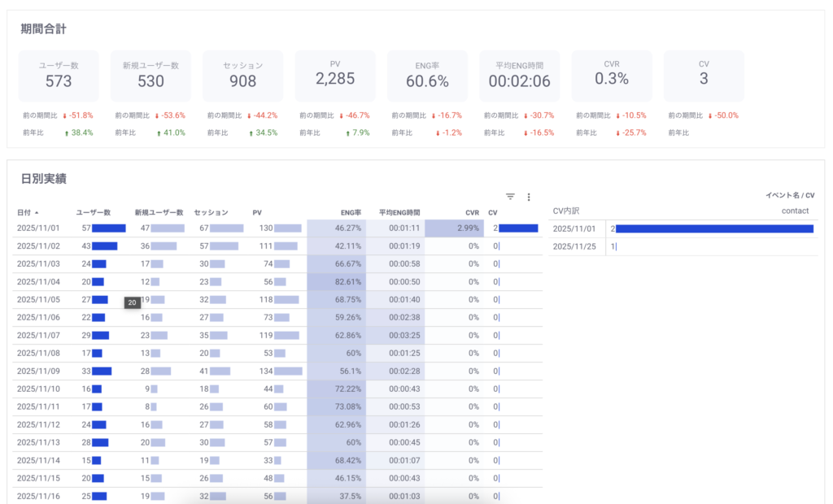833x504 pixels.
Task: Click the CV bar for 2025/11/01 in CV内訳
Action: 714,229
